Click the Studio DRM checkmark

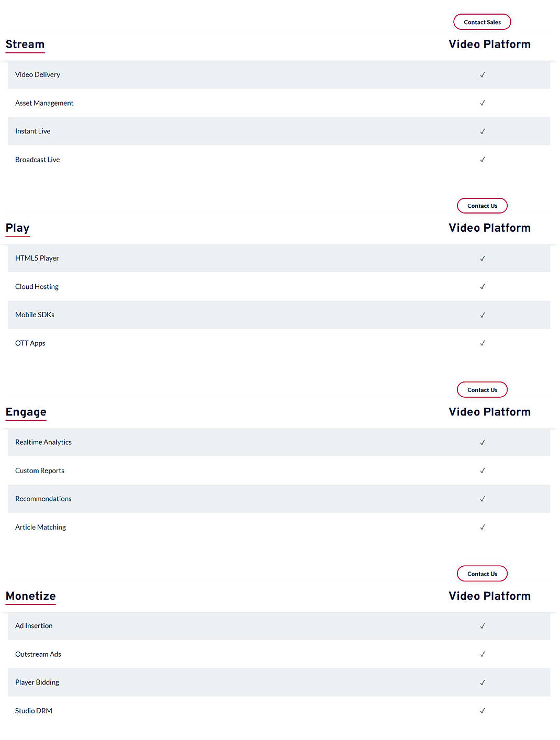click(x=482, y=711)
